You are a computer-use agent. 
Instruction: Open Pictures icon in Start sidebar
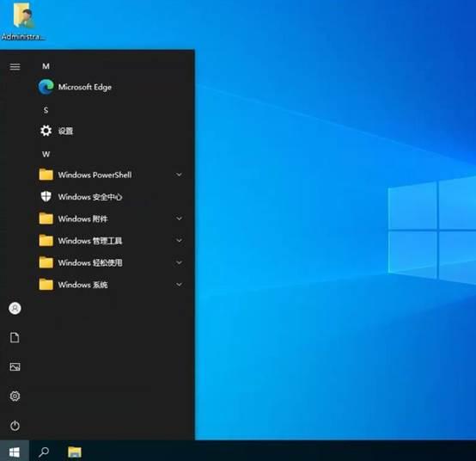[x=15, y=366]
